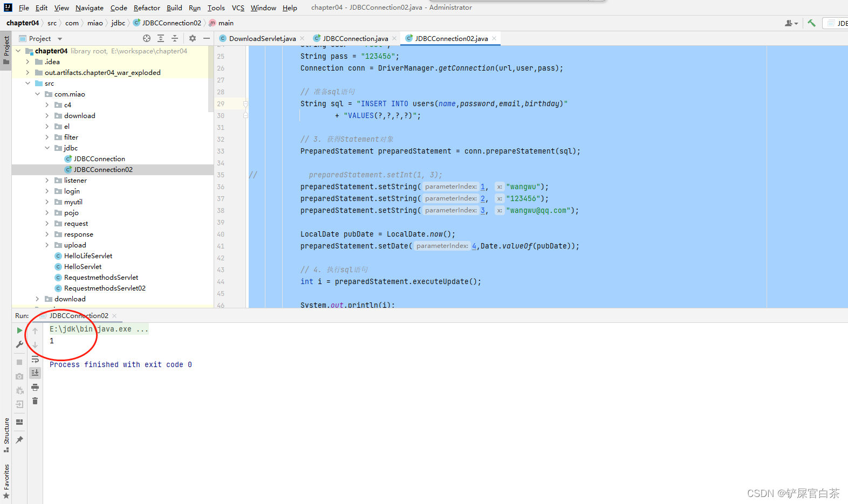The height and width of the screenshot is (504, 848).
Task: Toggle Soft-Wrap in the console
Action: pos(35,359)
